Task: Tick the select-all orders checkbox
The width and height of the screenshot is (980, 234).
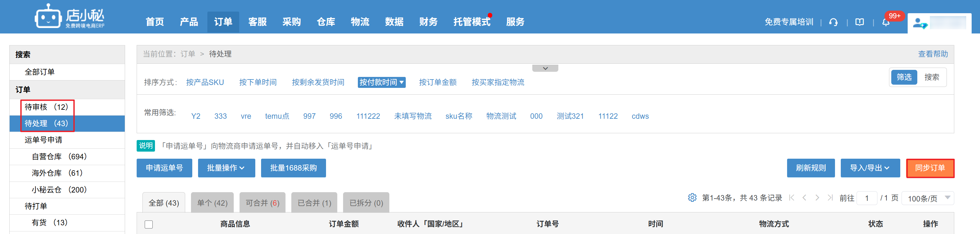Action: [149, 224]
